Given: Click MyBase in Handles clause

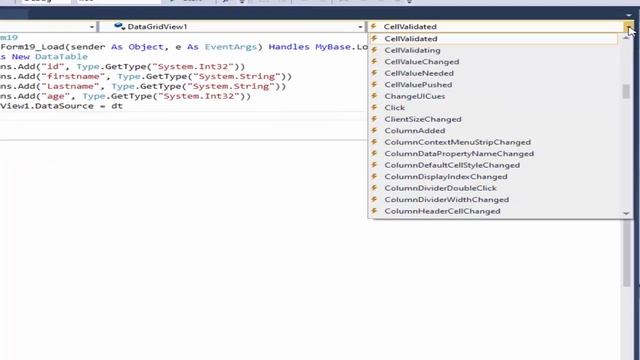Looking at the screenshot, I should point(333,47).
